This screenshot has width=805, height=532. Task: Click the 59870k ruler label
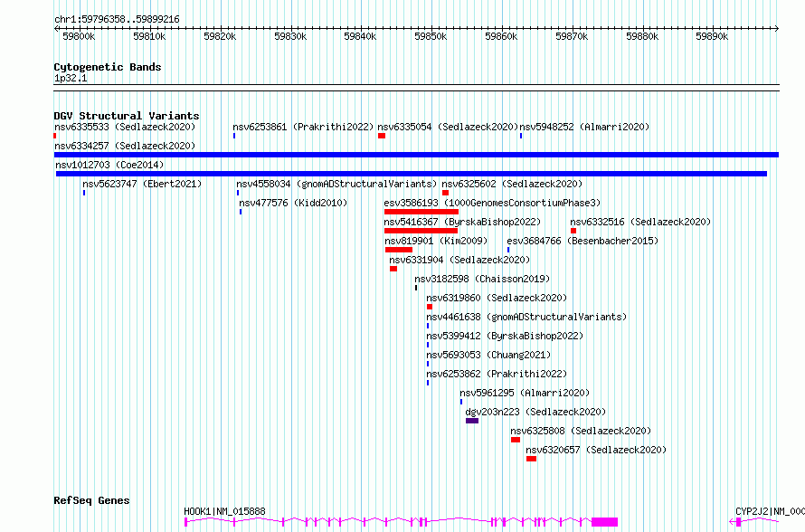(x=572, y=36)
